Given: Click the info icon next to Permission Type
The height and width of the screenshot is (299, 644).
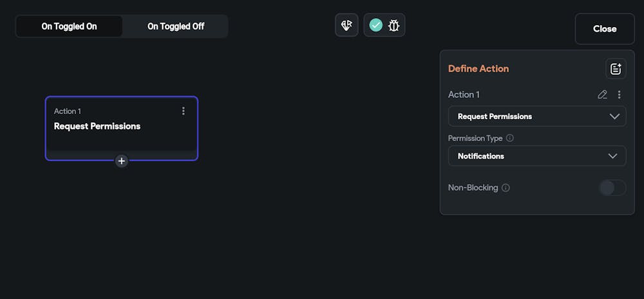Looking at the screenshot, I should click(510, 138).
